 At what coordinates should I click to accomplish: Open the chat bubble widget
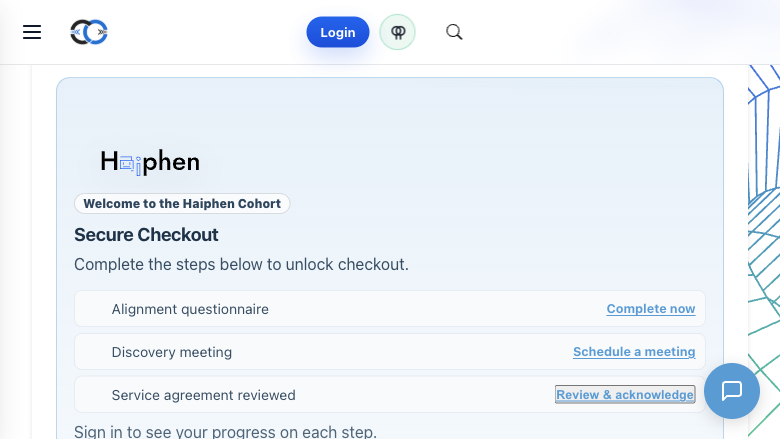click(x=731, y=390)
